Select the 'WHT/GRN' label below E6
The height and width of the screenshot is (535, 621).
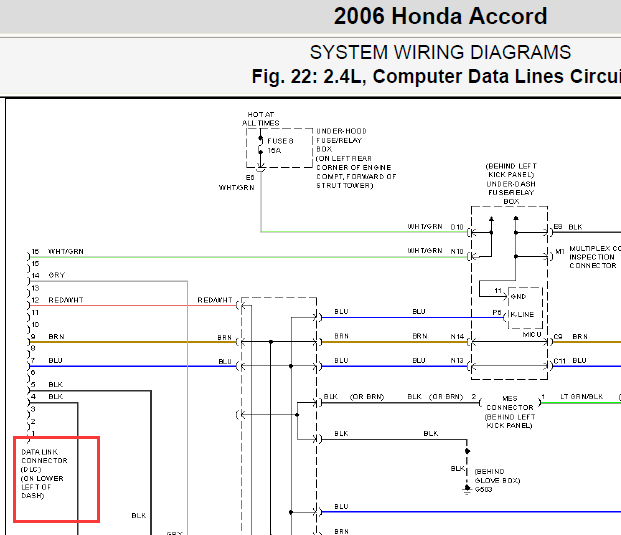click(x=236, y=188)
